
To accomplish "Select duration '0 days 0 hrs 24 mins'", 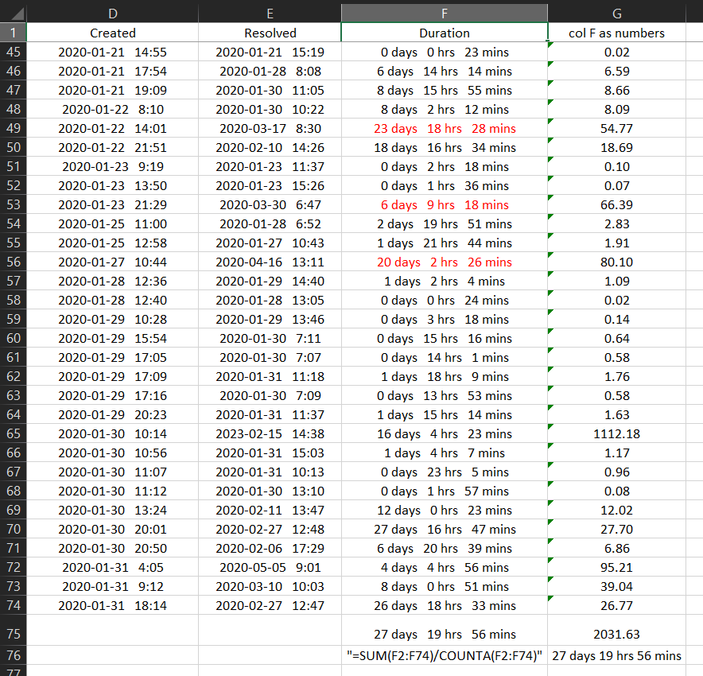I will [444, 300].
